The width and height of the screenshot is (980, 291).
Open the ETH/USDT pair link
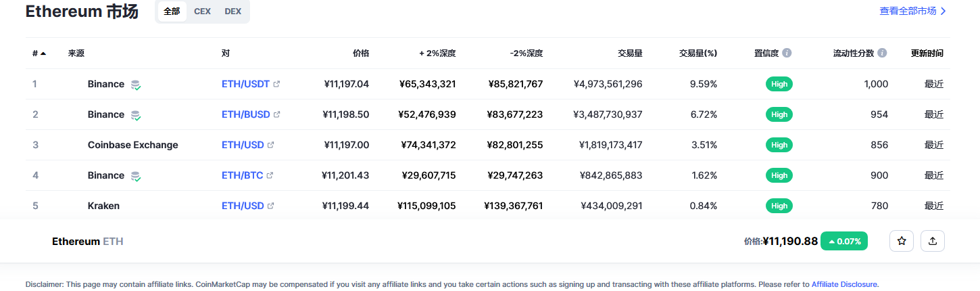[x=245, y=84]
